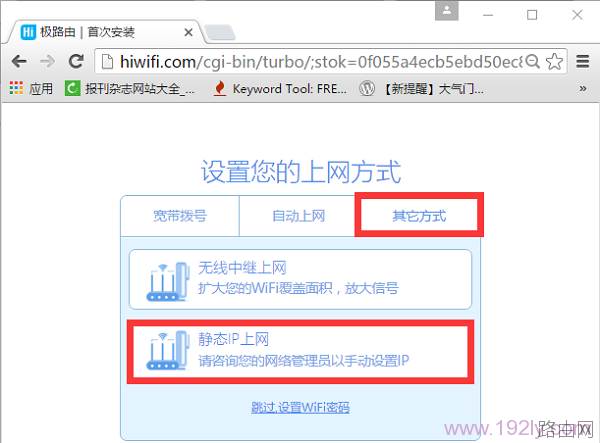Image resolution: width=600 pixels, height=443 pixels.
Task: Close the 极路由 首次安装 tab
Action: point(188,33)
